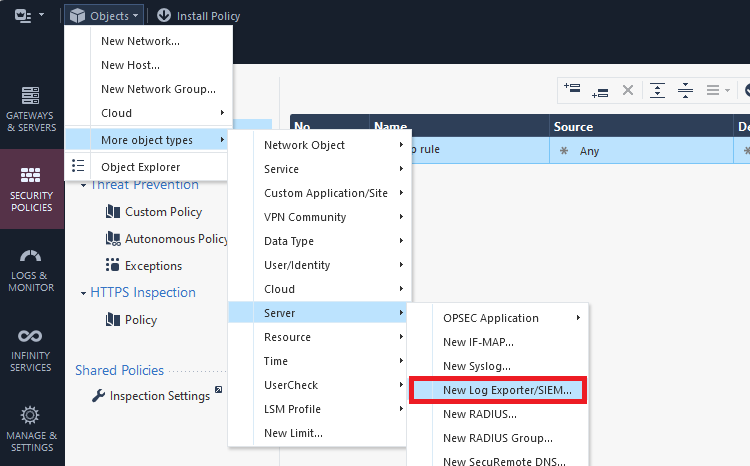The width and height of the screenshot is (750, 466).
Task: Click the add rule above icon
Action: (572, 90)
